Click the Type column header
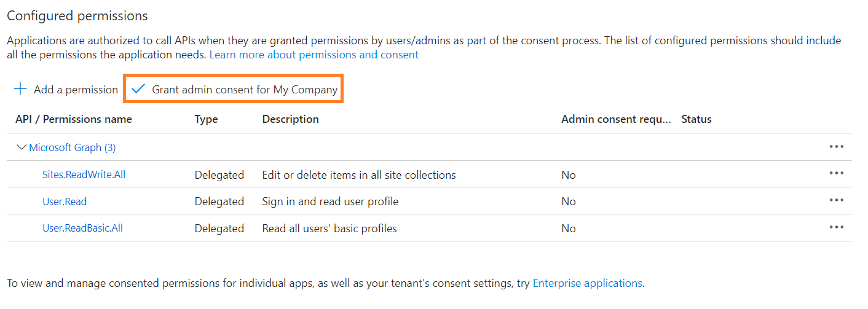The image size is (868, 309). (206, 119)
